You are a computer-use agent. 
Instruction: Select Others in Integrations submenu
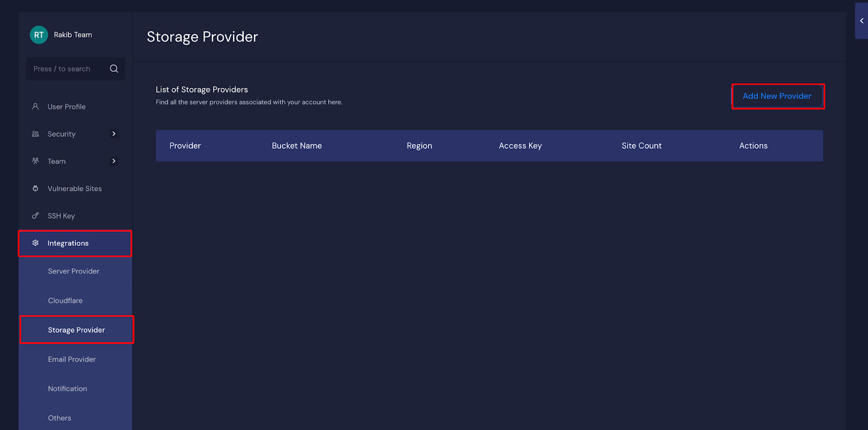click(60, 418)
